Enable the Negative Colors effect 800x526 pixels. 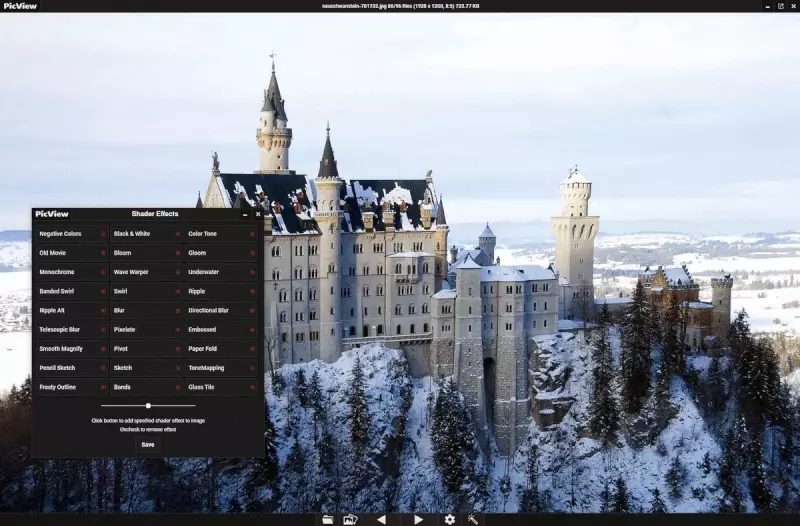click(71, 234)
